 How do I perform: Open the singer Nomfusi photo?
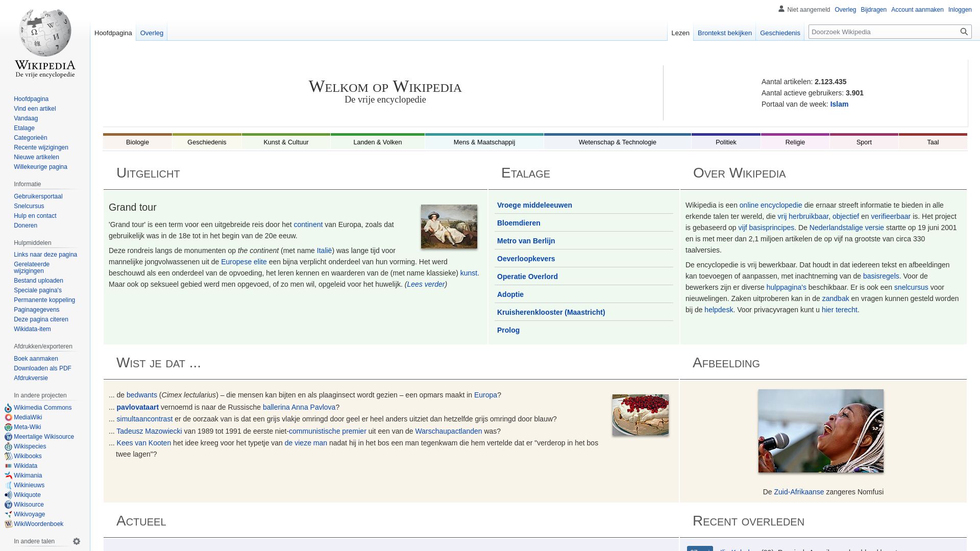(x=821, y=431)
